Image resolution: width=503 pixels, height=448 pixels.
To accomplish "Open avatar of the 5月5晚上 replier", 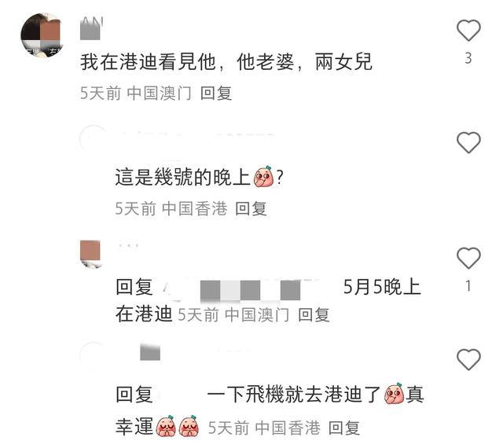I will point(91,254).
